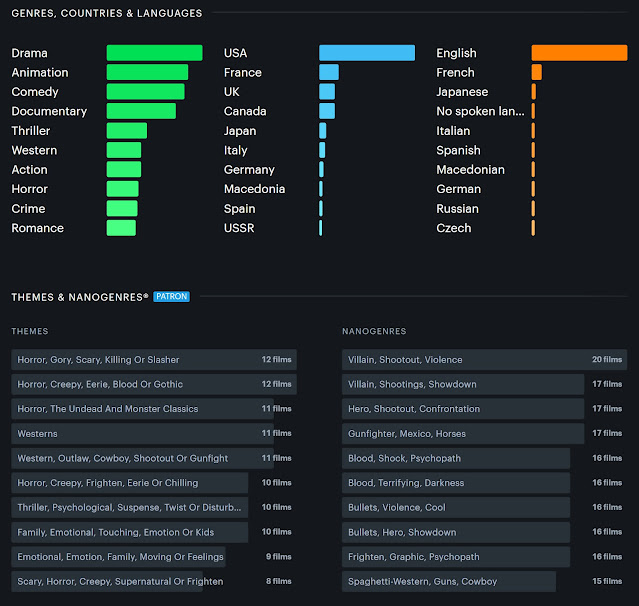Image resolution: width=639 pixels, height=606 pixels.
Task: Click the green Animation bar
Action: pyautogui.click(x=148, y=73)
